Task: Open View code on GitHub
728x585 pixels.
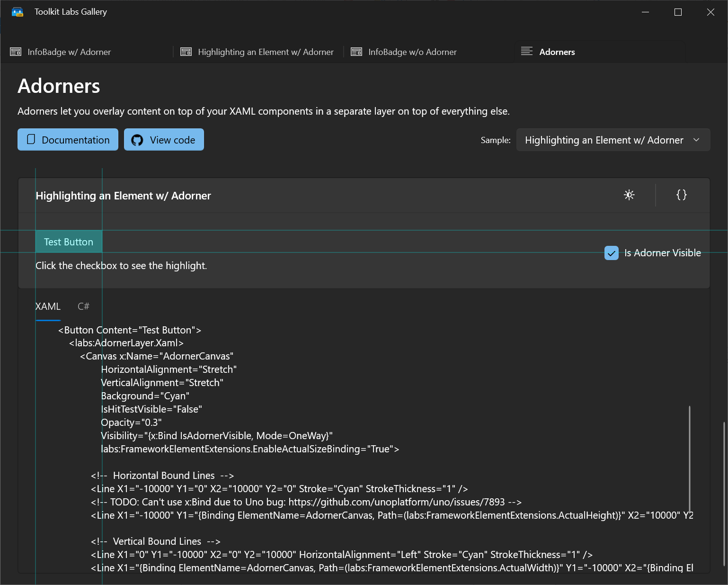Action: pos(164,140)
